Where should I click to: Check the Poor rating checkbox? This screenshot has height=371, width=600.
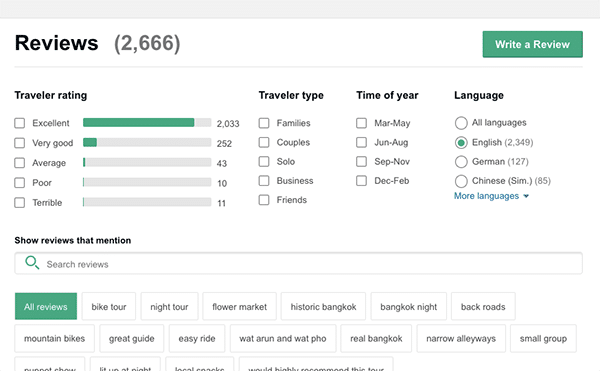(20, 183)
